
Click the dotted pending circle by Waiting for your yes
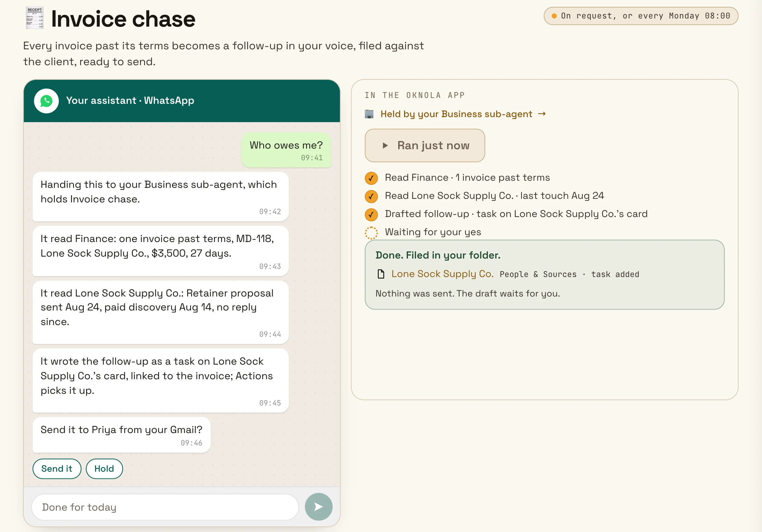pos(371,233)
